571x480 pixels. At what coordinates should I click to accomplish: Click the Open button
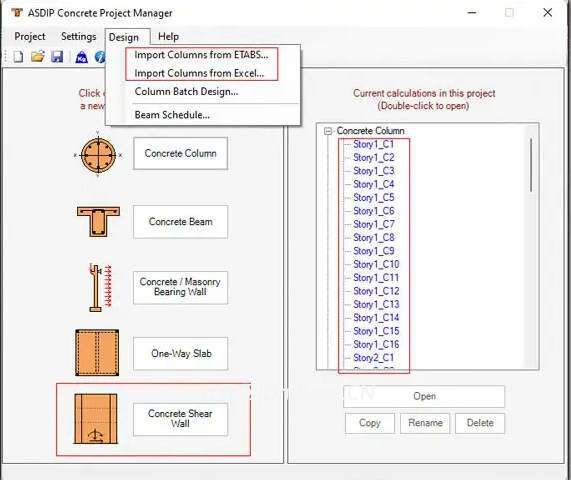(424, 396)
